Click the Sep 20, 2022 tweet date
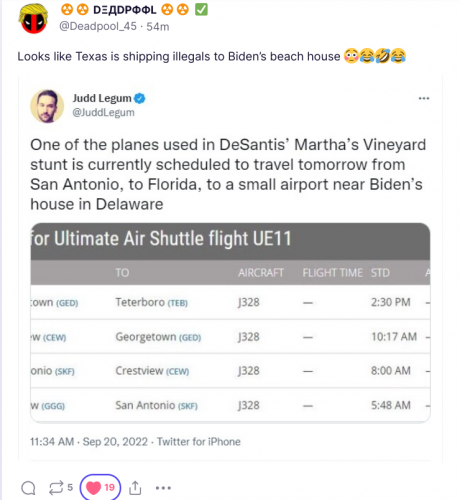Image resolution: width=460 pixels, height=500 pixels. click(115, 442)
